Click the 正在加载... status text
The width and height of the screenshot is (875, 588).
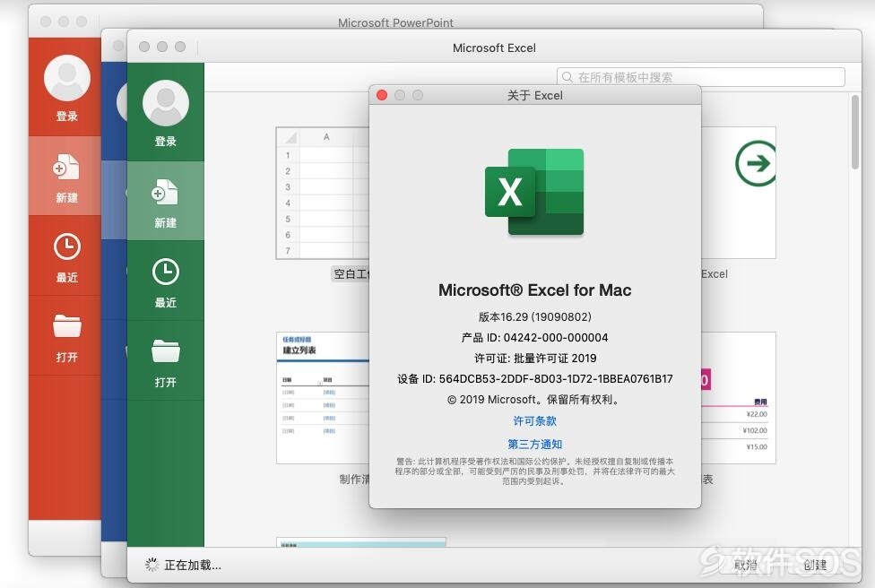click(193, 565)
